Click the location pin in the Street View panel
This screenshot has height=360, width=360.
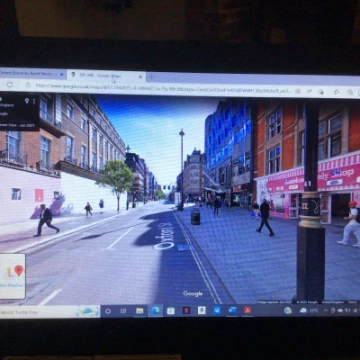point(27,101)
